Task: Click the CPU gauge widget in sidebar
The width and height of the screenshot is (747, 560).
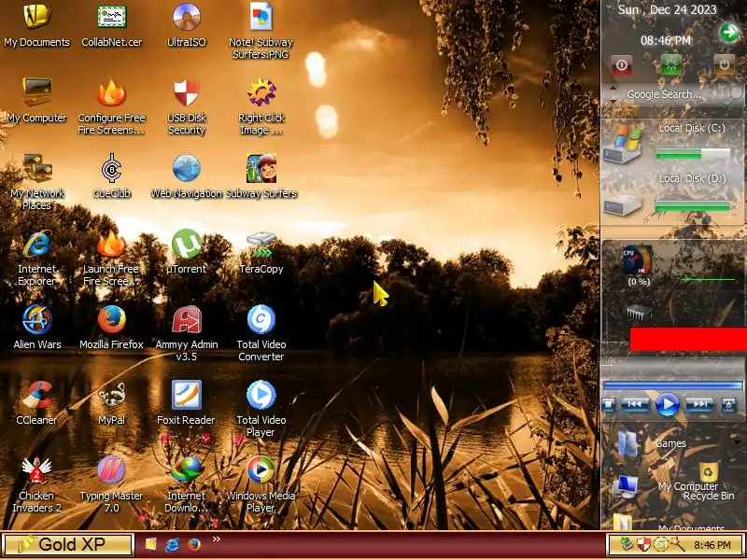Action: pos(638,260)
